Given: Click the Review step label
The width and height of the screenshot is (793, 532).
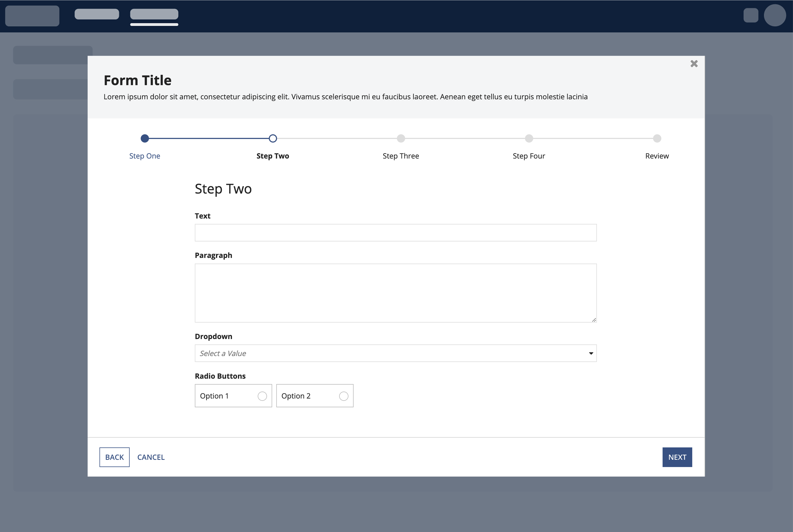Looking at the screenshot, I should coord(656,156).
